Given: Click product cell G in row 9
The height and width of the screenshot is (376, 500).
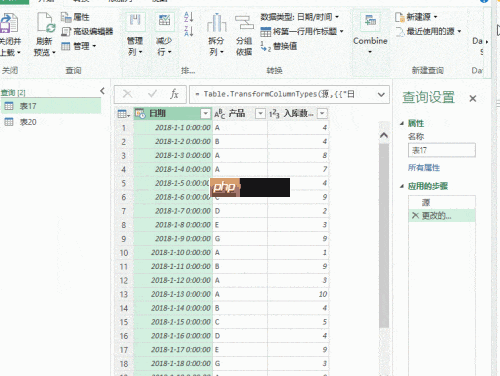Looking at the screenshot, I should pyautogui.click(x=240, y=239).
